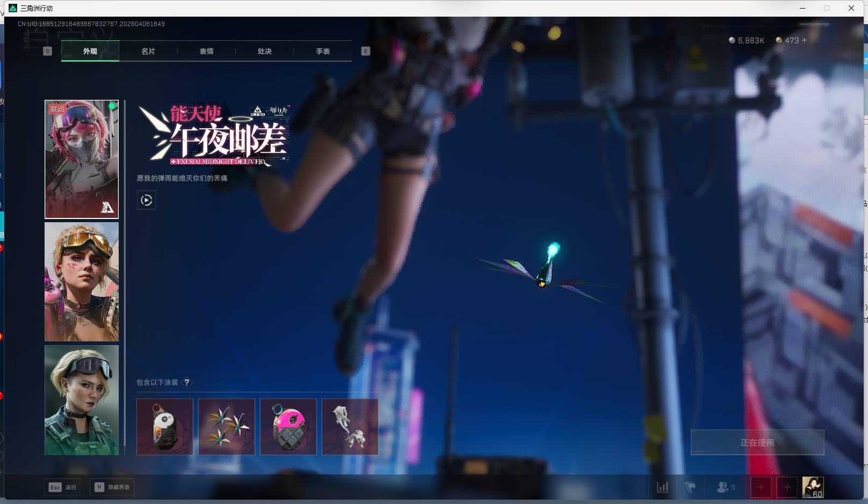The height and width of the screenshot is (504, 868).
Task: Click the 三角洲行动 app icon in title bar
Action: click(x=13, y=8)
